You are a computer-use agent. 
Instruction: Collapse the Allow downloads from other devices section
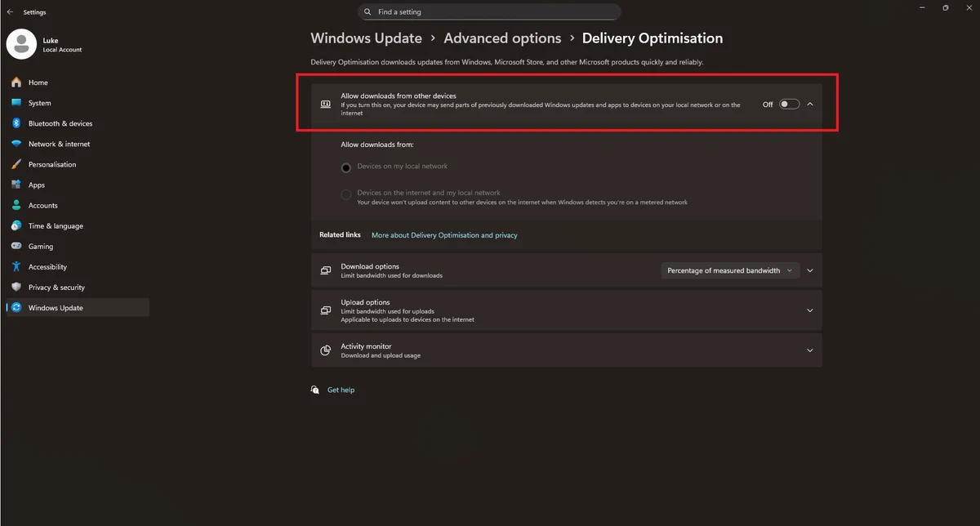click(810, 105)
